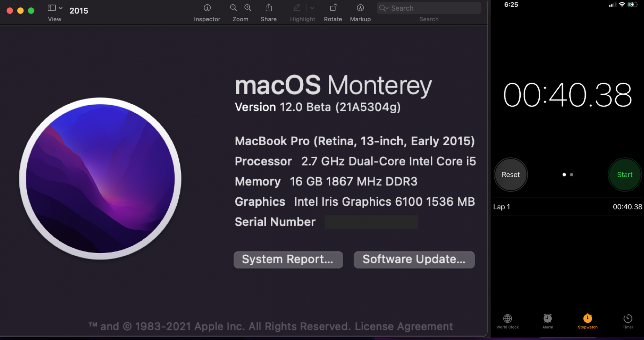
Task: Open the Inspector in Preview toolbar
Action: [x=207, y=8]
